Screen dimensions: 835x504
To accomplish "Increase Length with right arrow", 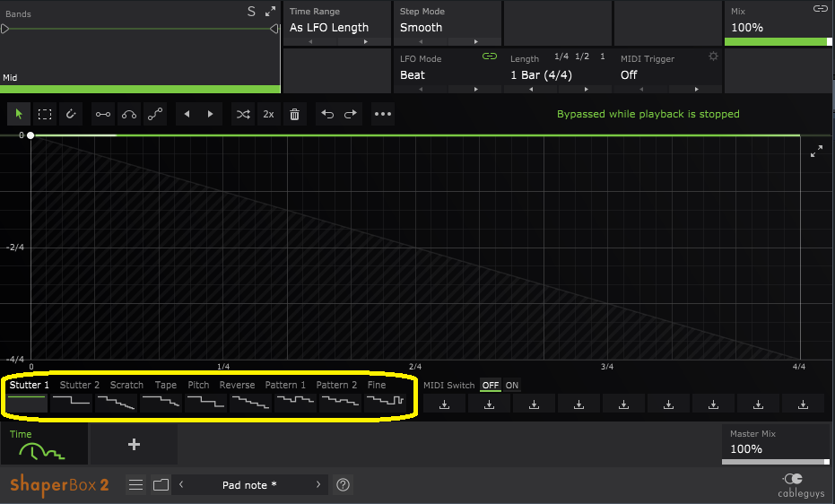I will click(x=586, y=90).
